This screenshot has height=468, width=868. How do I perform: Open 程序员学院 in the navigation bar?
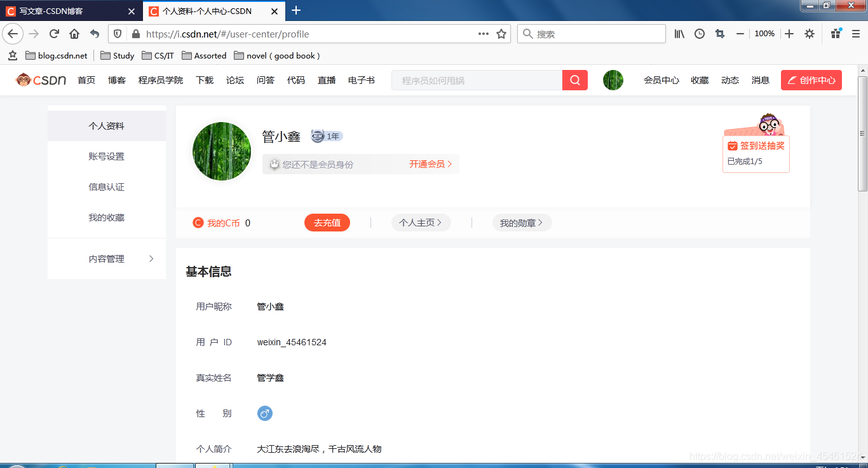point(161,80)
